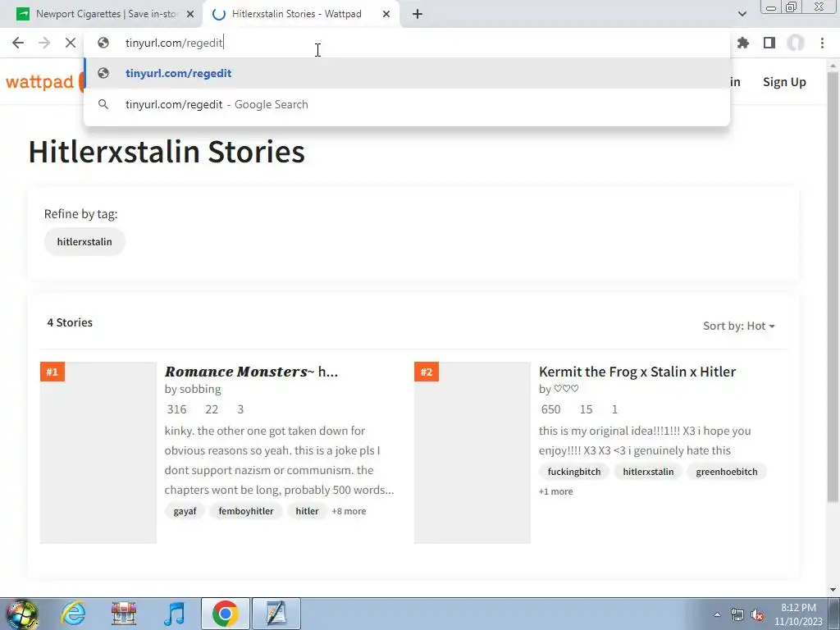Open the tab search chevron
The height and width of the screenshot is (630, 840).
[742, 14]
